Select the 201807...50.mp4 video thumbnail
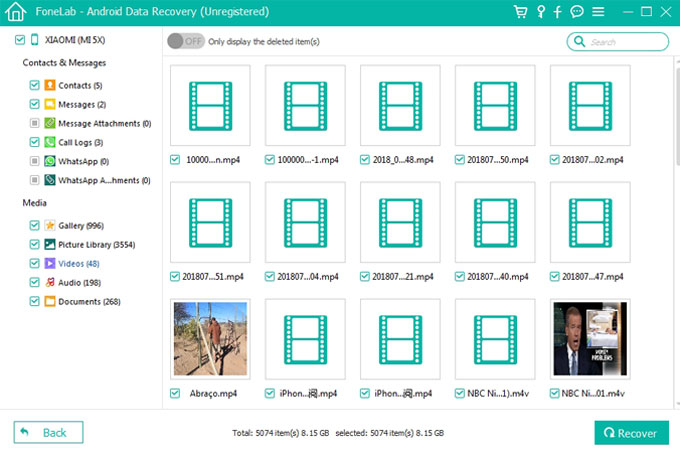The image size is (680, 450). pos(495,105)
